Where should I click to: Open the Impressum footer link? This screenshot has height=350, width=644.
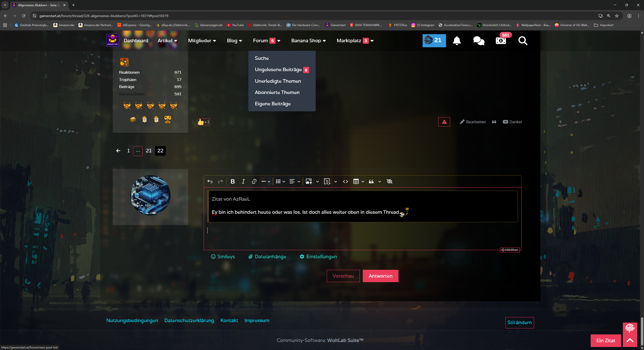coord(257,320)
